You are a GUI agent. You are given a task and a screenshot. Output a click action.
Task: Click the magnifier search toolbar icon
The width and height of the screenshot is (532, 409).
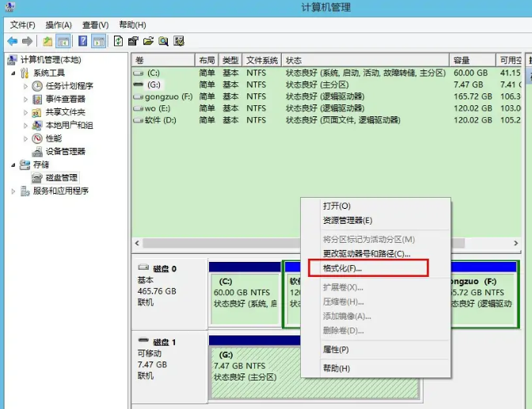(163, 41)
